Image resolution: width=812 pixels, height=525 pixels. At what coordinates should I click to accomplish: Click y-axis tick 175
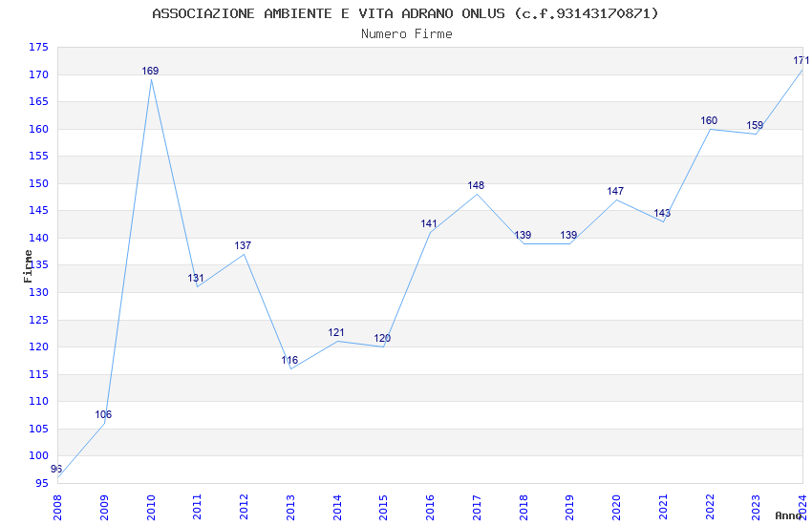click(38, 48)
